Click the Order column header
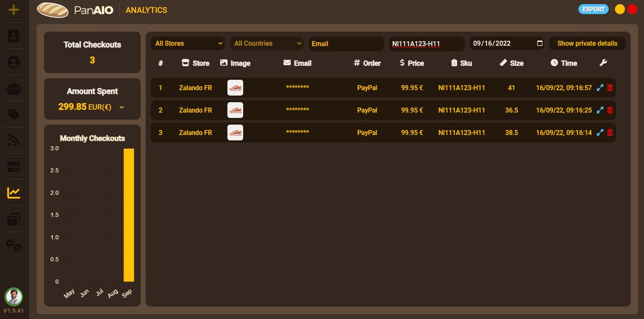 [367, 63]
